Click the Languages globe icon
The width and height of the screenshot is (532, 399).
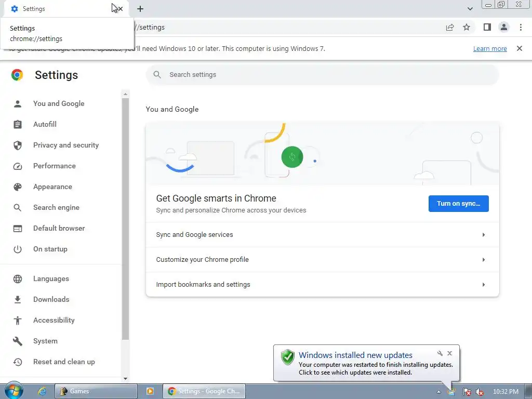pyautogui.click(x=17, y=279)
